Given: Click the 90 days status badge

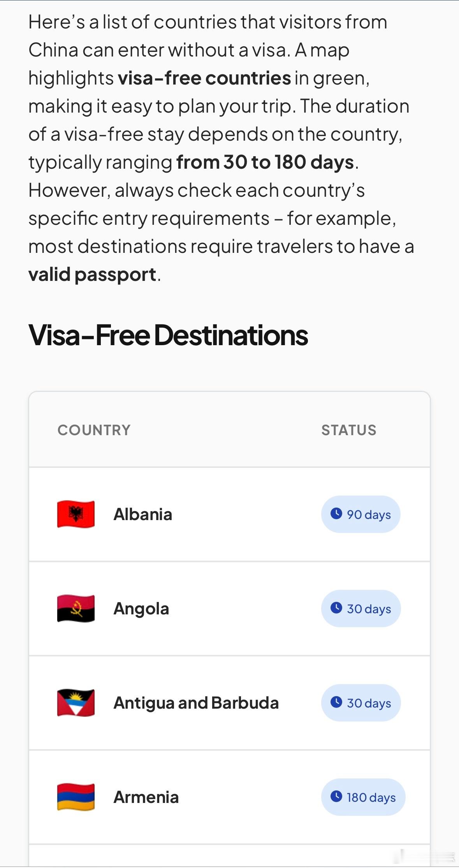Looking at the screenshot, I should [361, 514].
